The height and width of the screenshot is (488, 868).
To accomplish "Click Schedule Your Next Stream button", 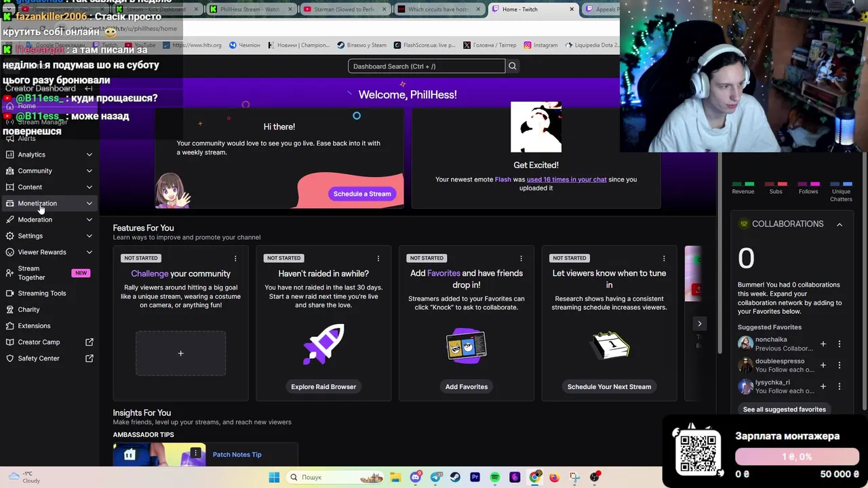I will coord(609,387).
